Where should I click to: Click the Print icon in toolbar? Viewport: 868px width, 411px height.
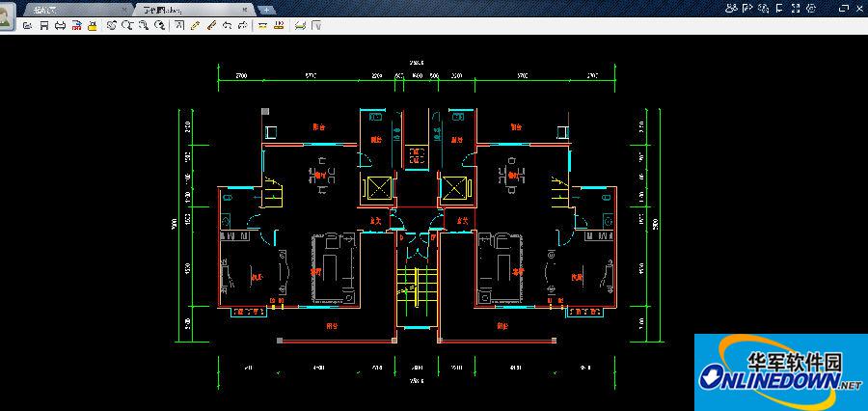[x=60, y=25]
